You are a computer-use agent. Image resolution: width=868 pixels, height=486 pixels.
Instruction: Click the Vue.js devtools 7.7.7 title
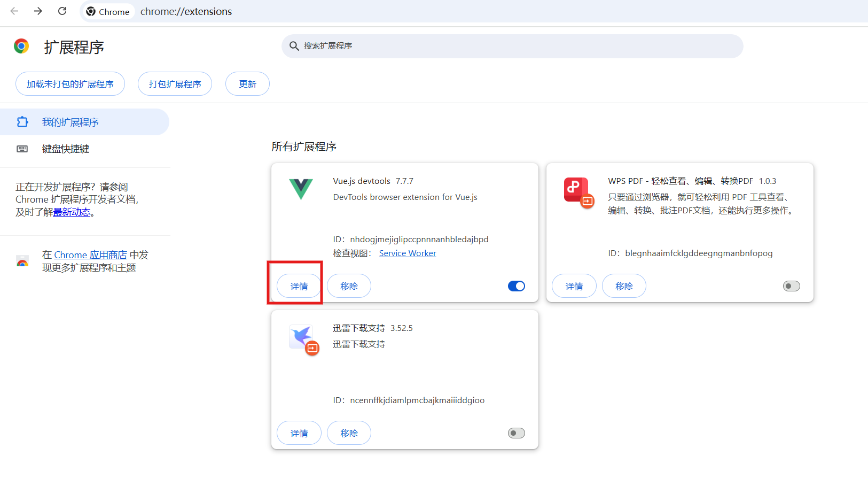tap(373, 181)
